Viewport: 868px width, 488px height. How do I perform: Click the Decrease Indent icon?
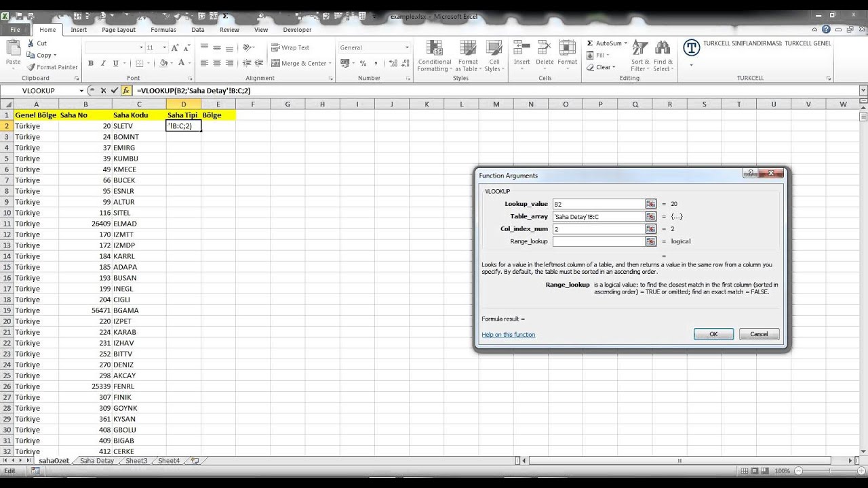[x=247, y=63]
